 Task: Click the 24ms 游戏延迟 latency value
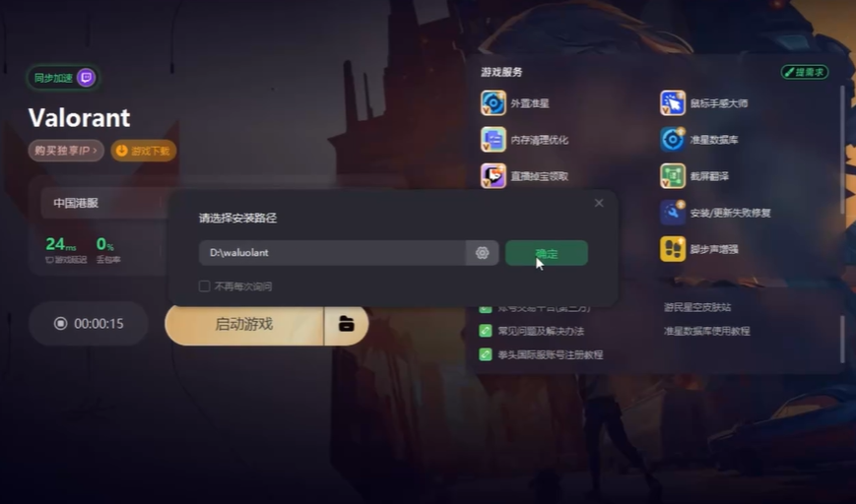[x=61, y=244]
